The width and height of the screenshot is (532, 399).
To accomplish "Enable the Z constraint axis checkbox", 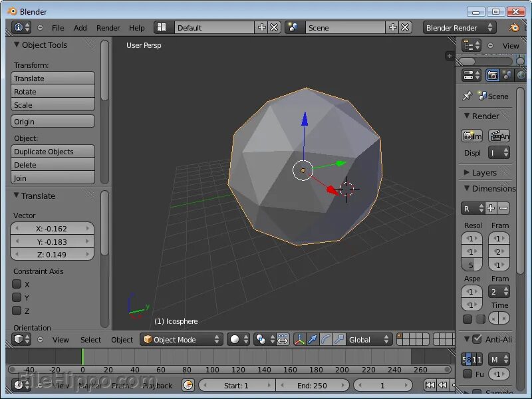I will coord(17,311).
